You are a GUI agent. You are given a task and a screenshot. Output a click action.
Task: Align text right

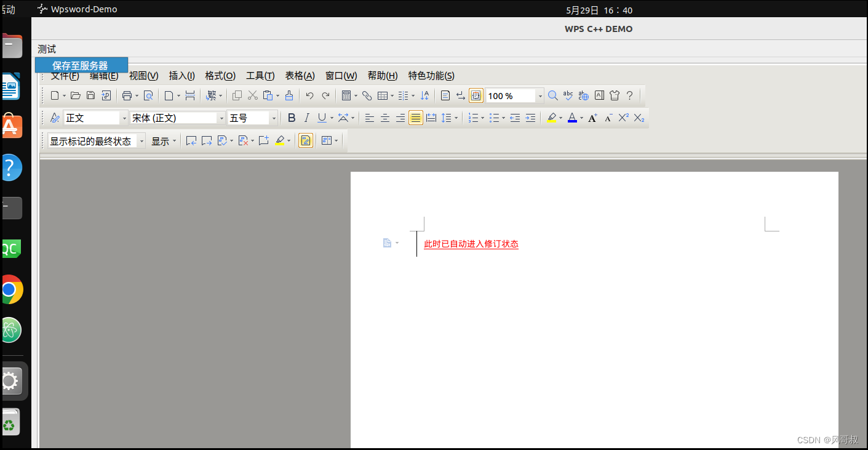(x=400, y=118)
